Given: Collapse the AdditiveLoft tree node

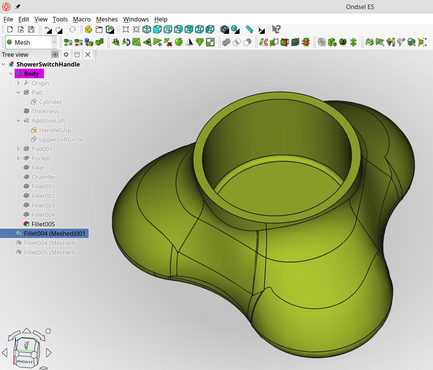Looking at the screenshot, I should tap(18, 121).
